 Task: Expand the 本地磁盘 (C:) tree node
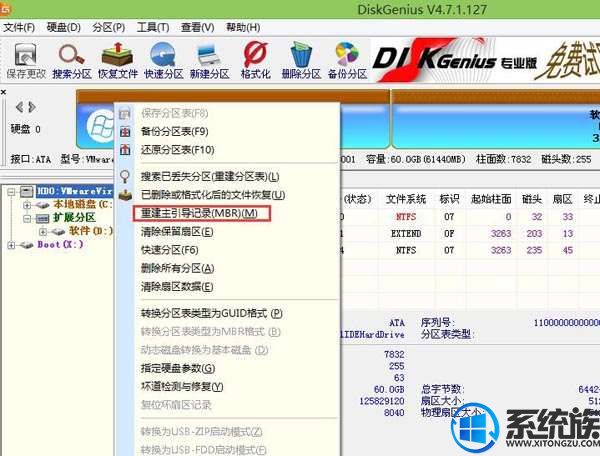[27, 205]
